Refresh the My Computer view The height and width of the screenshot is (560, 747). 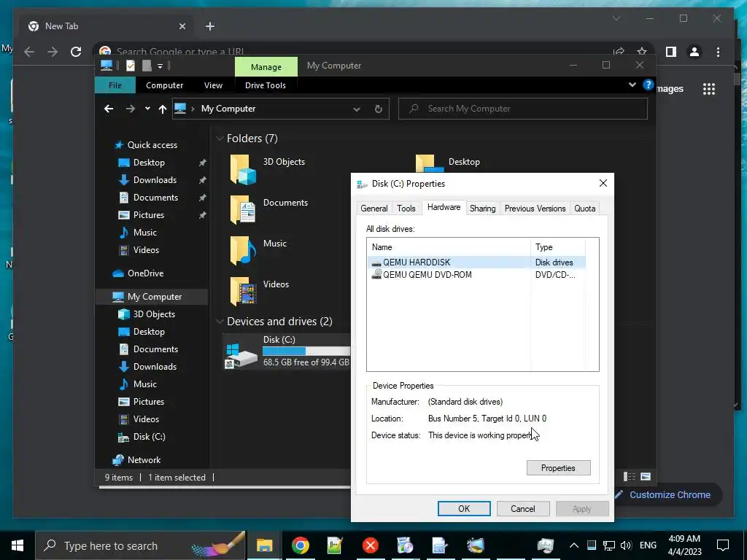(x=379, y=109)
